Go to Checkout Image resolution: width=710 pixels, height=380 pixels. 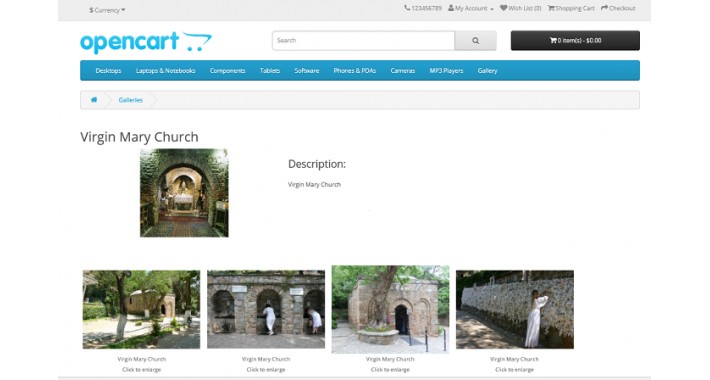(618, 8)
